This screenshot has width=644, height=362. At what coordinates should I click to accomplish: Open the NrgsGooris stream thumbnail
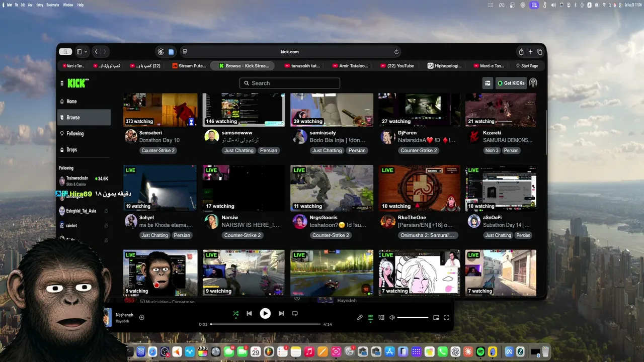tap(332, 188)
